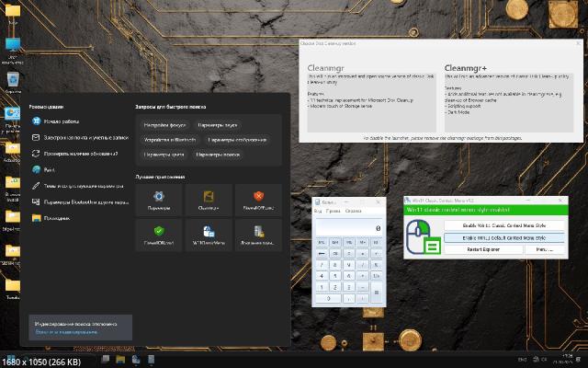Click the green mouse icon in Win11 Classic Context Menu

(424, 238)
